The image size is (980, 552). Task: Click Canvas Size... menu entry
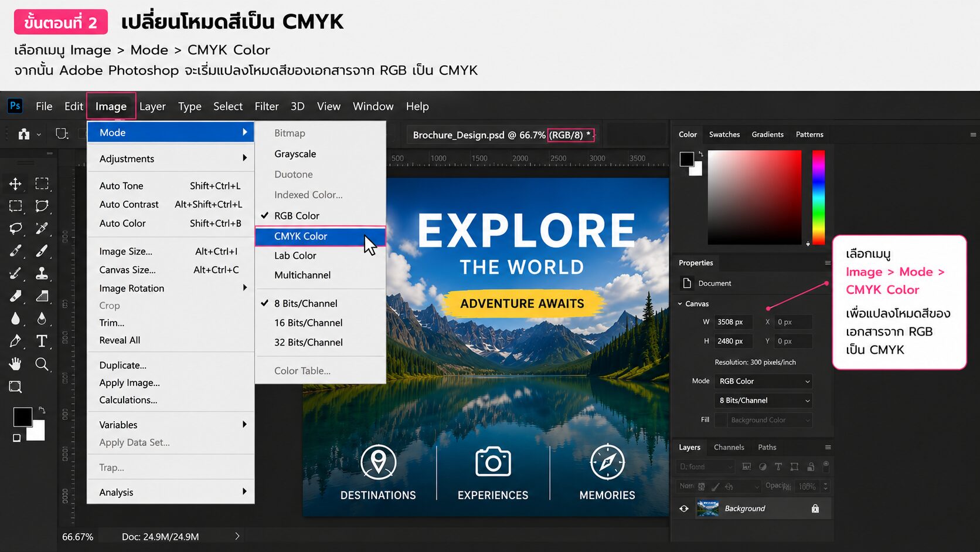[x=171, y=270]
